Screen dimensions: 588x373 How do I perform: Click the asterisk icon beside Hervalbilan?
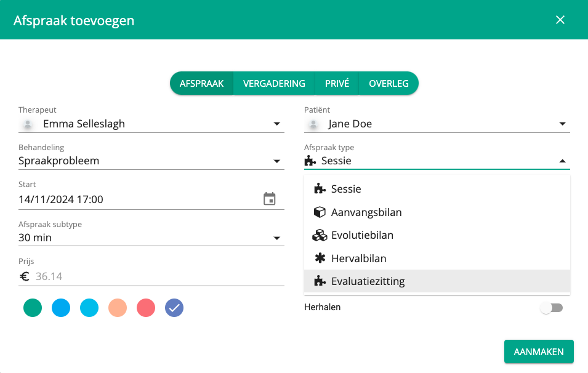coord(319,259)
